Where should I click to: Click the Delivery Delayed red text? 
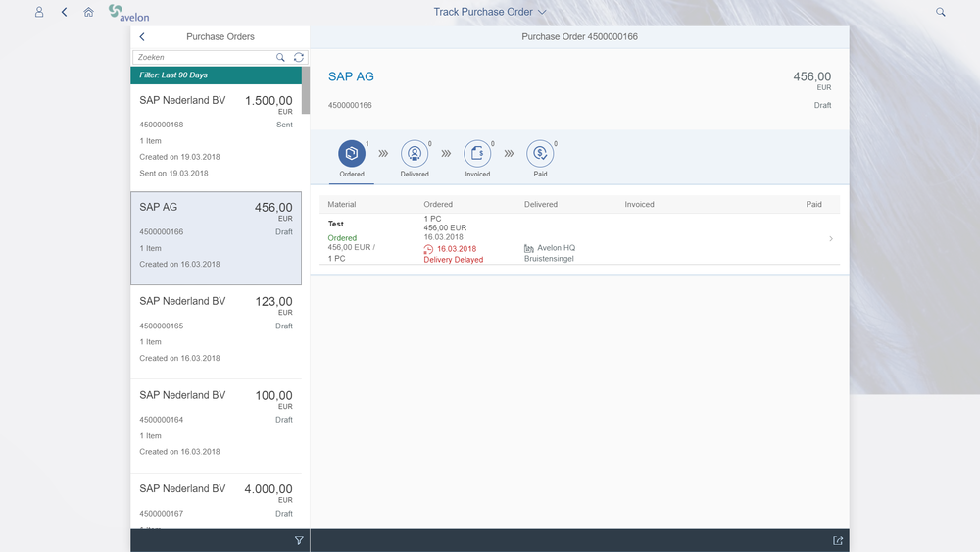click(x=453, y=260)
